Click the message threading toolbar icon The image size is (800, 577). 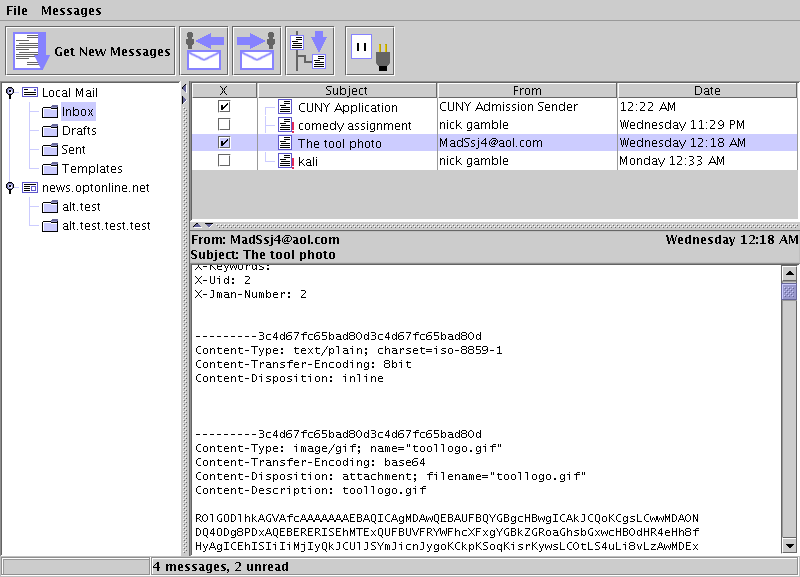309,51
